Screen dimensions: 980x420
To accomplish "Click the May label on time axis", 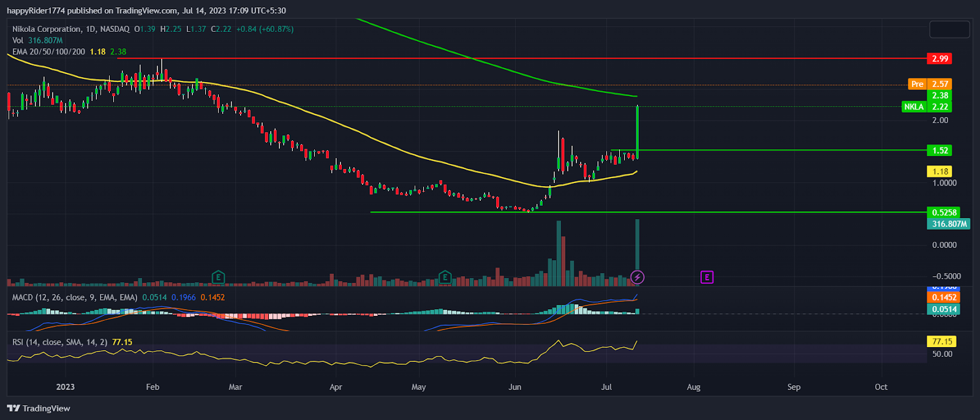I will pos(418,387).
